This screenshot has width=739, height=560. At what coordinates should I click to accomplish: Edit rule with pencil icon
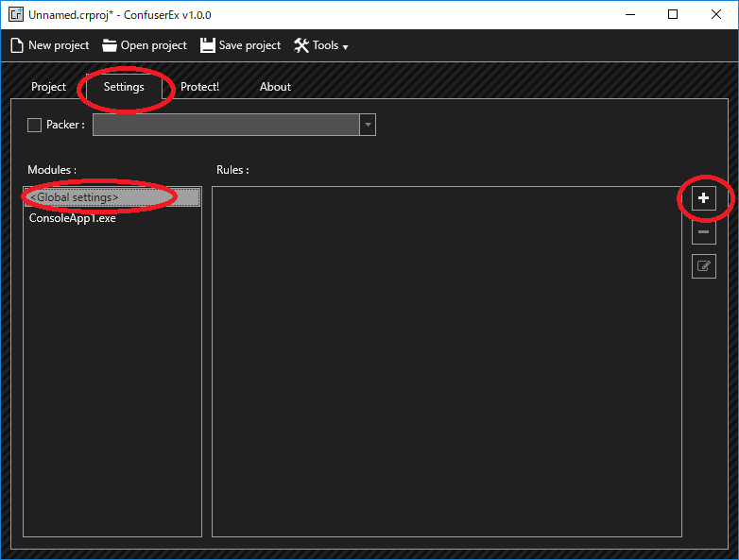click(704, 266)
